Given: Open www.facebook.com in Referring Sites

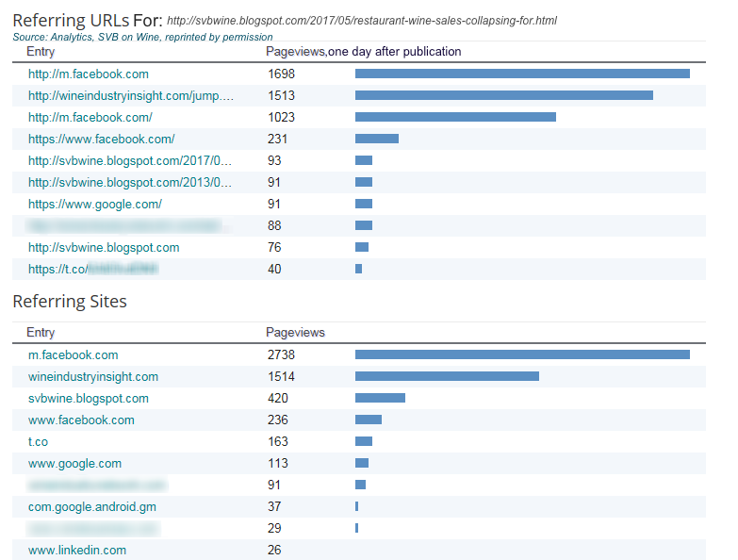Looking at the screenshot, I should pos(81,420).
